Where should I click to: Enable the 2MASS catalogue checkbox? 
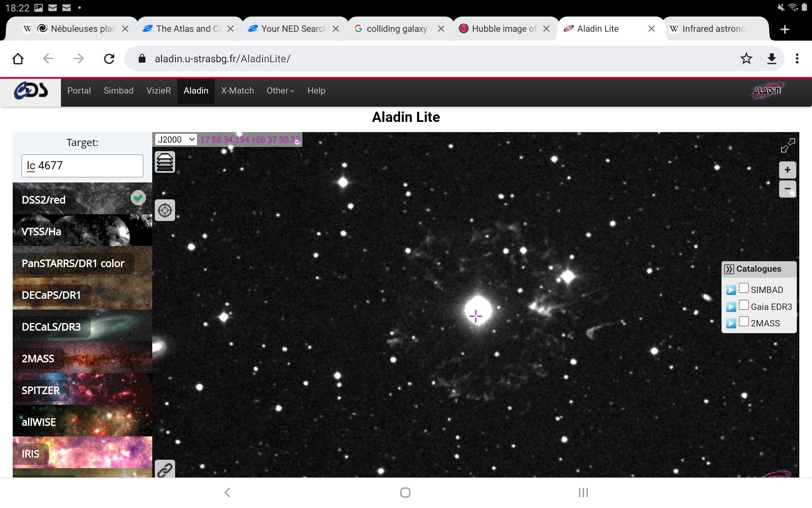(x=744, y=322)
